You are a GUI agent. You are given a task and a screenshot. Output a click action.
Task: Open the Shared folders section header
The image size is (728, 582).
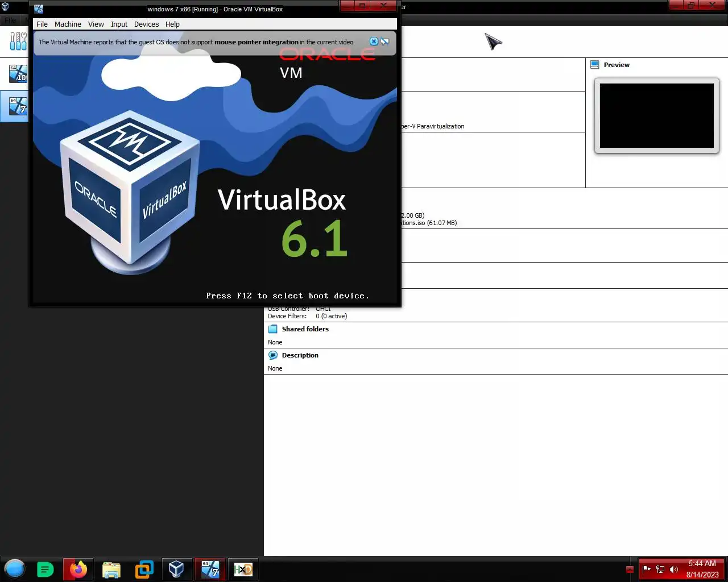[x=305, y=329]
